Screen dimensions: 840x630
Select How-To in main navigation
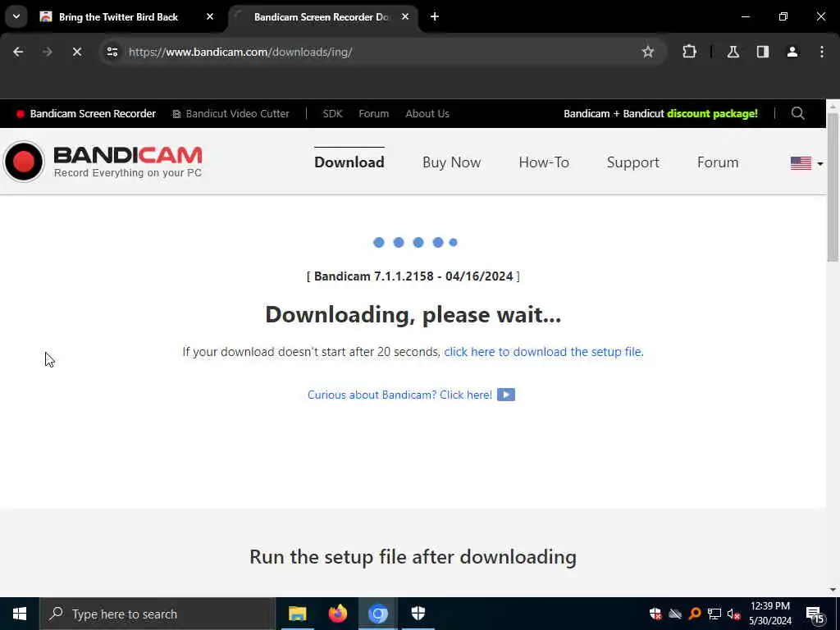pyautogui.click(x=544, y=162)
